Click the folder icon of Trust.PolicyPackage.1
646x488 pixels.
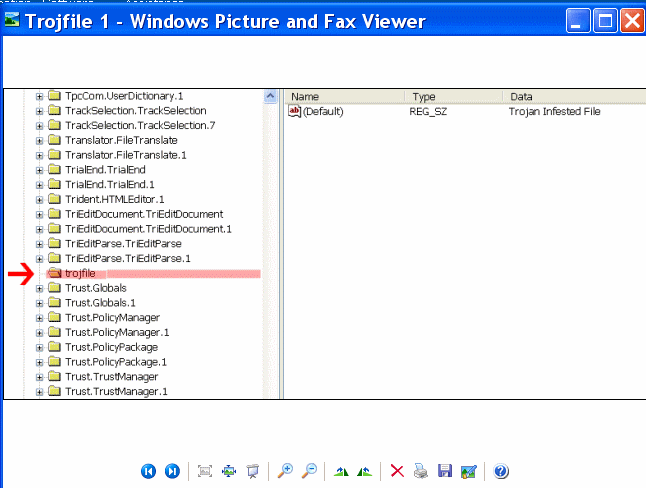[x=54, y=361]
